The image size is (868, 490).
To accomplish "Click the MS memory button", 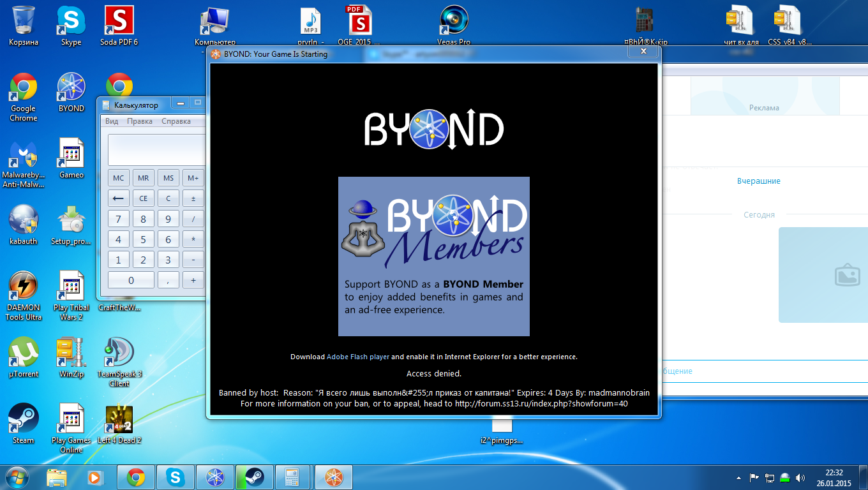I will click(168, 178).
